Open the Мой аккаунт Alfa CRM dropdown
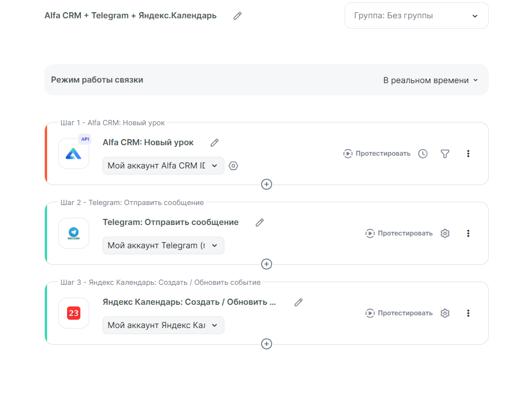The height and width of the screenshot is (394, 532). (163, 166)
